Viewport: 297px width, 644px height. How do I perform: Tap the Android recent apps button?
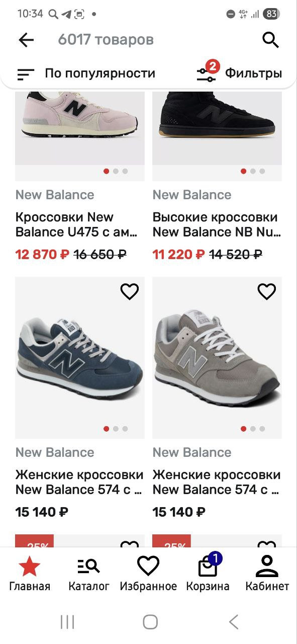67,622
